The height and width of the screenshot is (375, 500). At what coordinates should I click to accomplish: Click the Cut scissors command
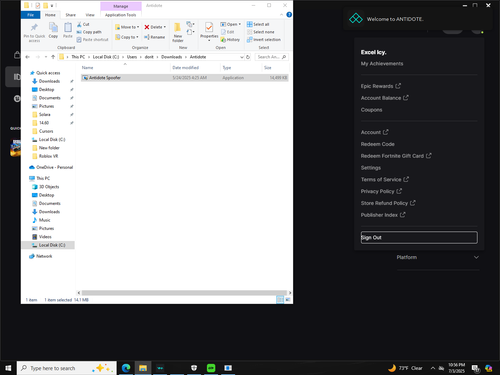(83, 24)
